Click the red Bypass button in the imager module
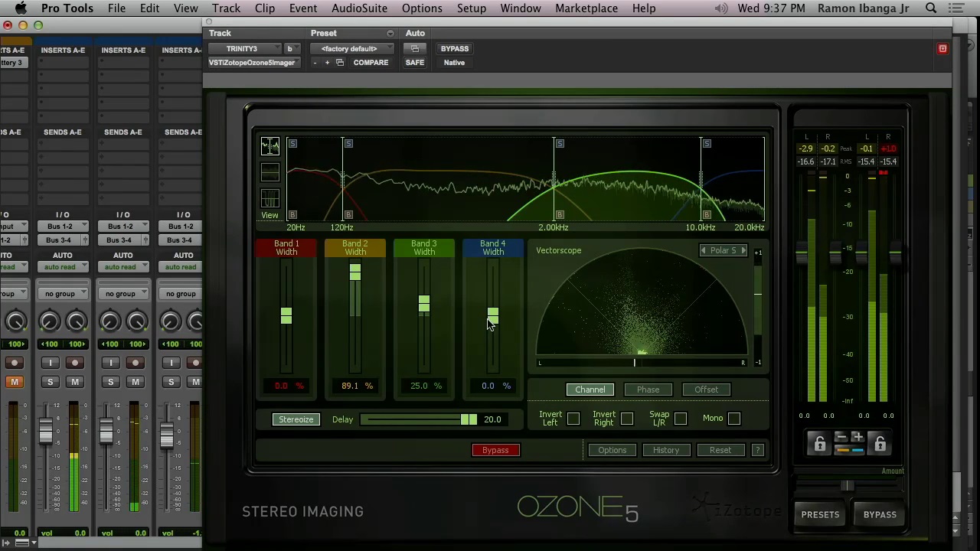Viewport: 980px width, 551px height. coord(495,450)
